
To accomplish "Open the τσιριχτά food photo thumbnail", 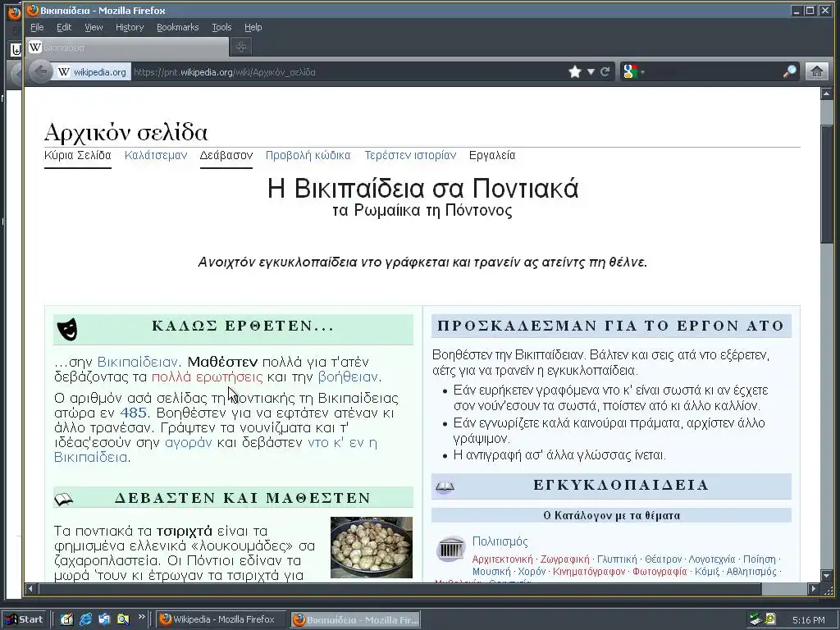I will coord(372,547).
